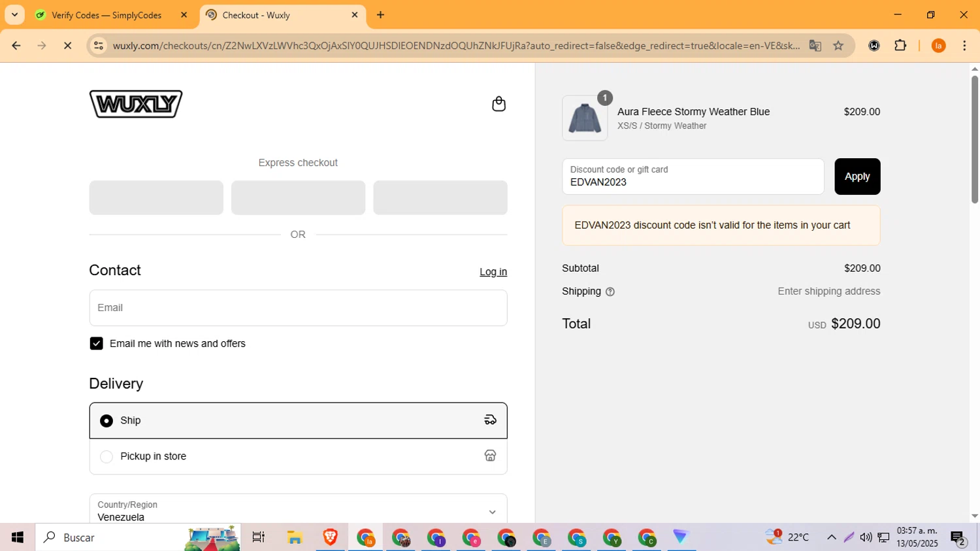Go forward in browser history
This screenshot has height=551, width=980.
pos(42,46)
